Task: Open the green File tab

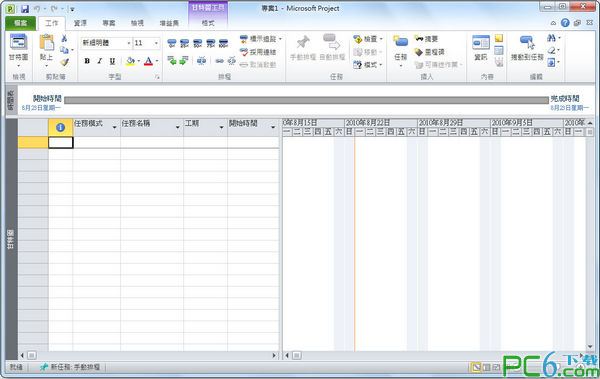Action: coord(21,23)
